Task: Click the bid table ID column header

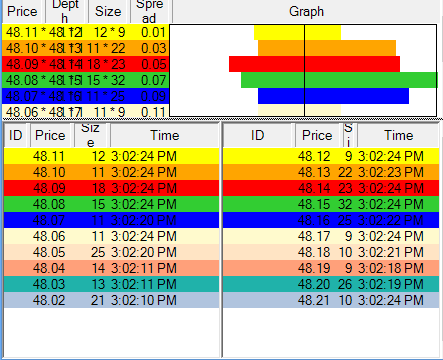Action: click(x=16, y=135)
